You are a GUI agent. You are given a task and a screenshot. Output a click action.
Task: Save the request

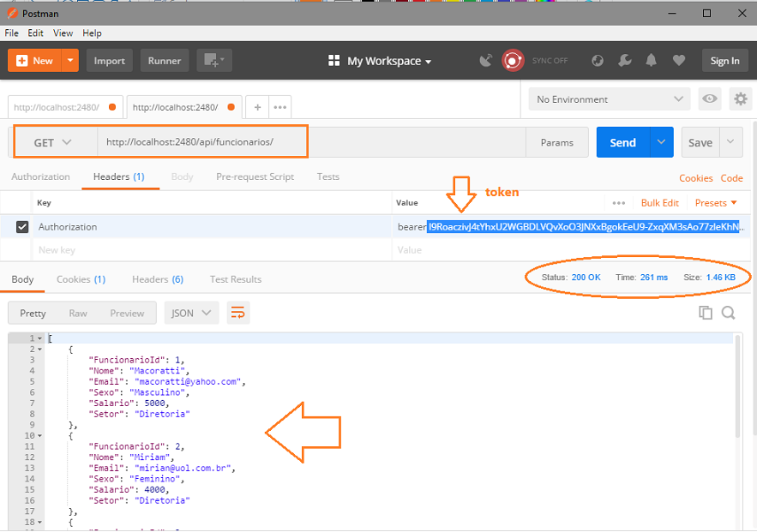[700, 142]
